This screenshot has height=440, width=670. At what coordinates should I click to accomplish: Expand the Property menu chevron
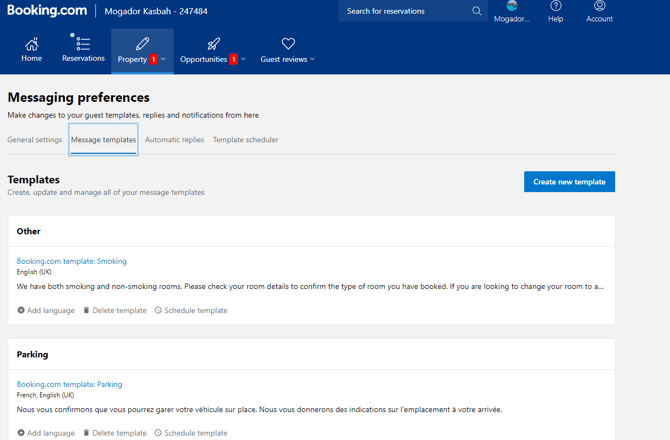163,59
